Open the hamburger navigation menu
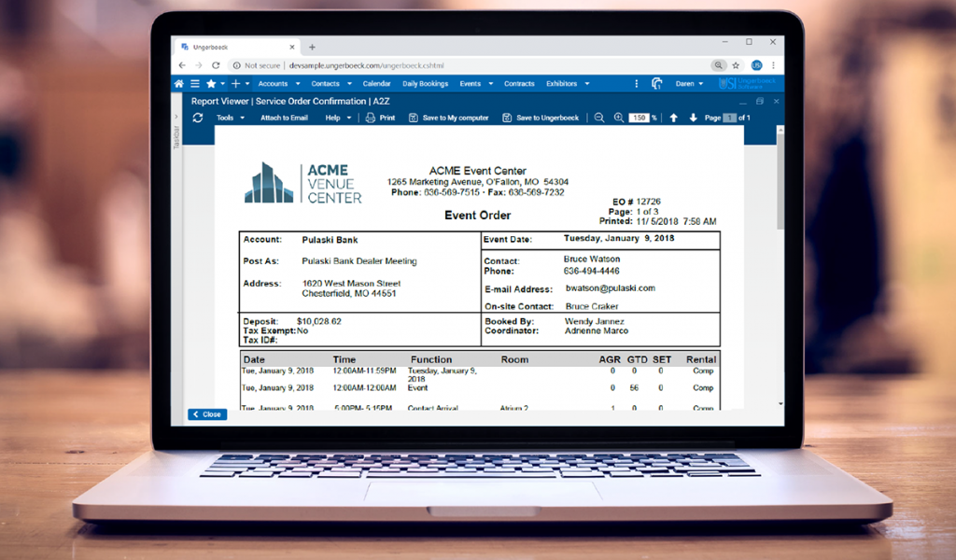Image resolution: width=956 pixels, height=560 pixels. [194, 84]
